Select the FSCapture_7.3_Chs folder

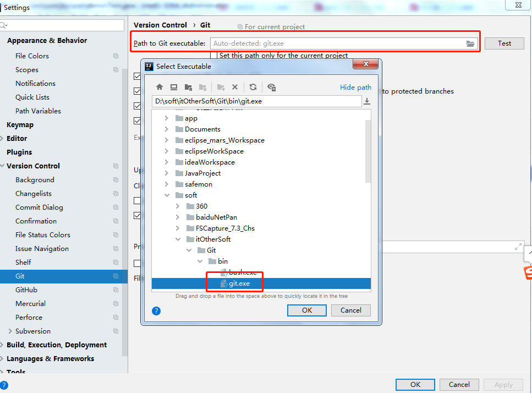pyautogui.click(x=225, y=228)
